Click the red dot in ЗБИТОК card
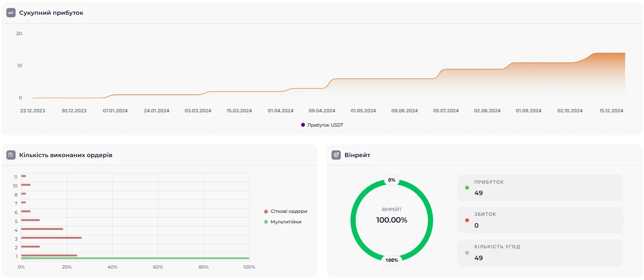The height and width of the screenshot is (280, 644). point(467,220)
